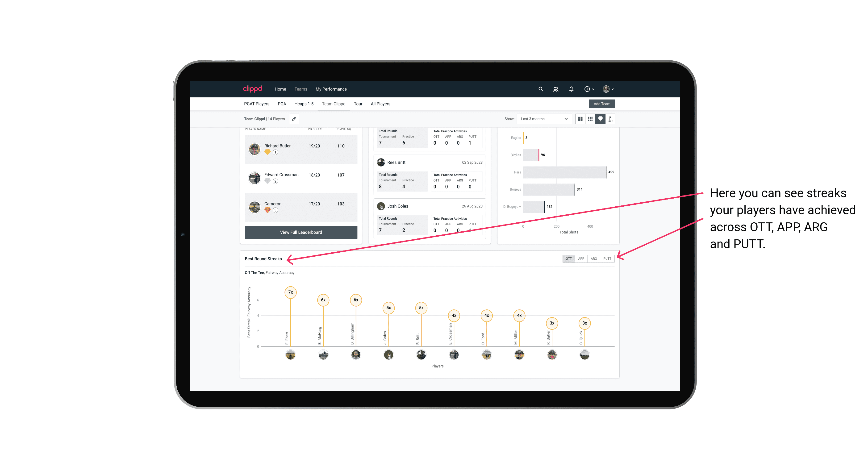The width and height of the screenshot is (868, 467).
Task: Click the search icon in top navigation
Action: 540,89
